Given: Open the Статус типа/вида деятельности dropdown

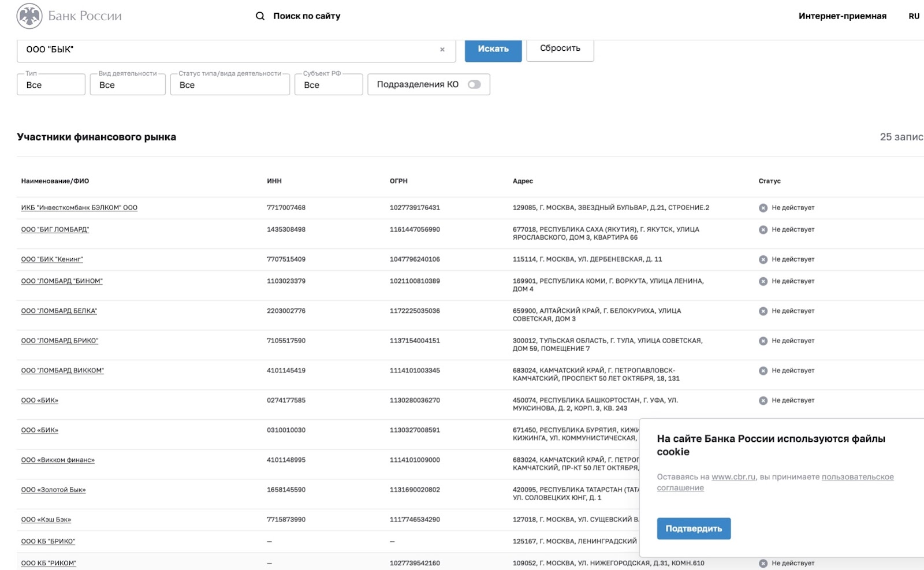Looking at the screenshot, I should (230, 84).
